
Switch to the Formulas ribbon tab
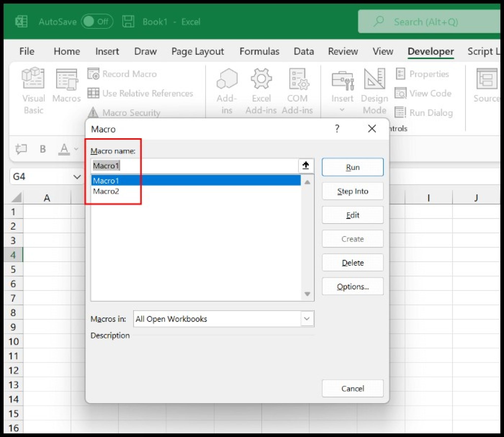coord(259,51)
